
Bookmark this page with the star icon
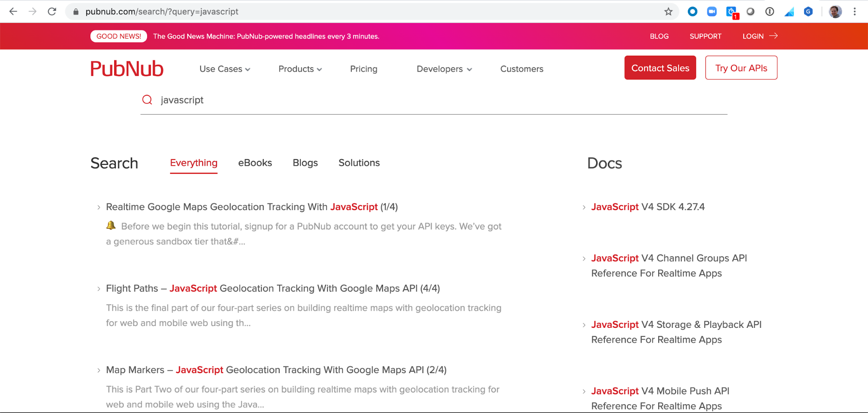pyautogui.click(x=668, y=12)
